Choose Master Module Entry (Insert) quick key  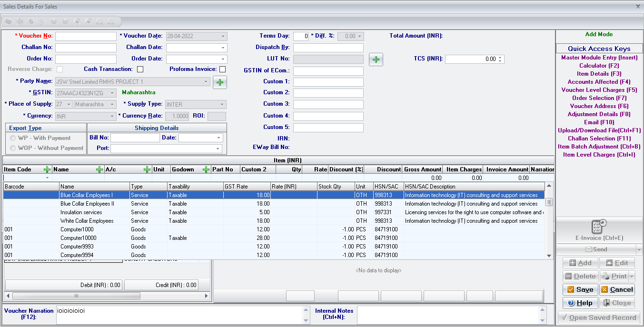coord(599,58)
